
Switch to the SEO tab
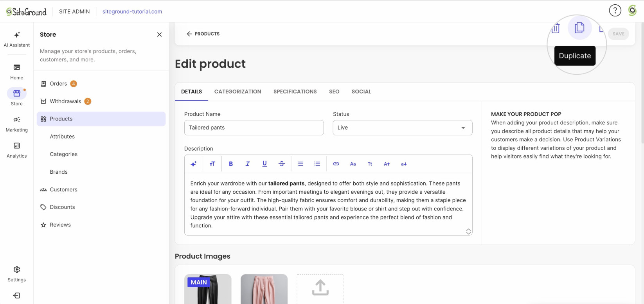pos(334,92)
